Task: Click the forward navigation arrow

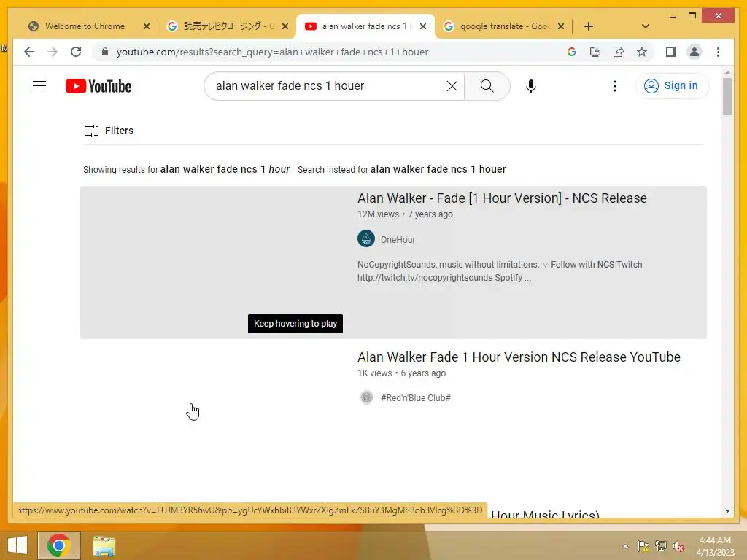Action: click(x=53, y=52)
